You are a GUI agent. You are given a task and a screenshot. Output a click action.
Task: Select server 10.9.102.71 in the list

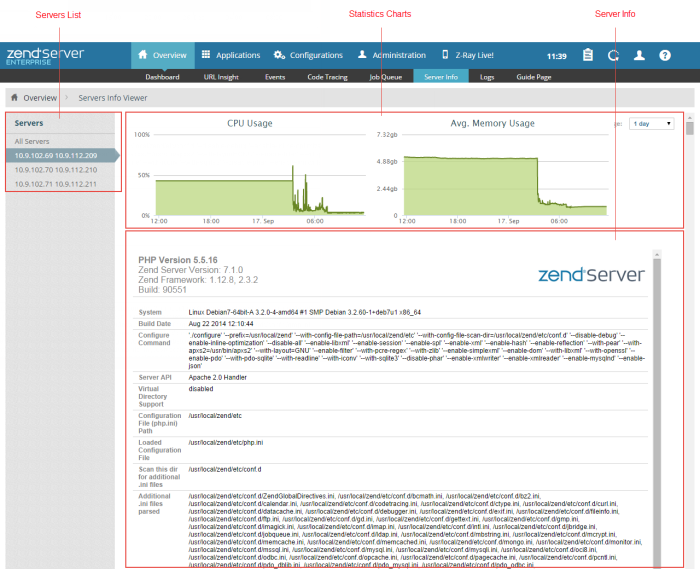[56, 184]
